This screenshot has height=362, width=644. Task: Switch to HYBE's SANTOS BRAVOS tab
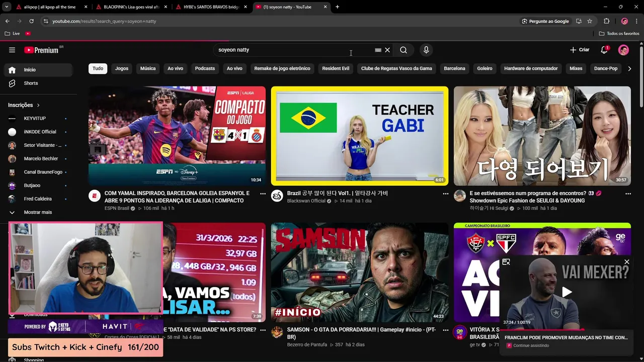[x=212, y=7]
